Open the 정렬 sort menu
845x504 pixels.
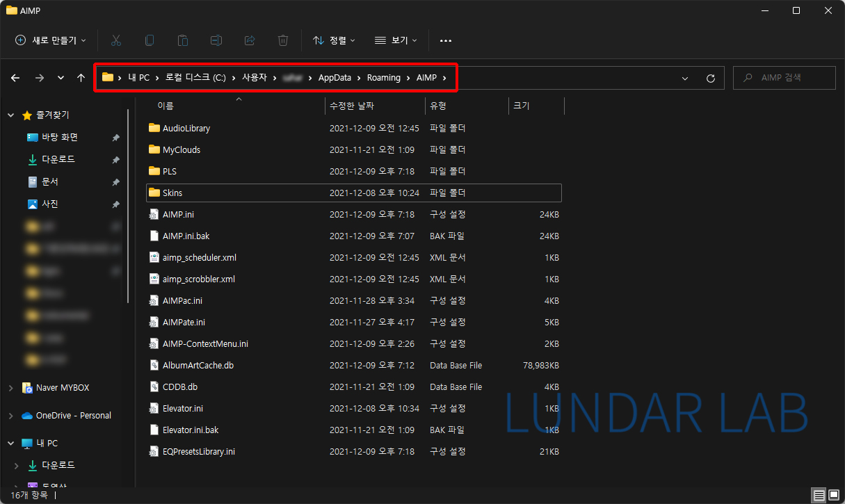[x=334, y=40]
